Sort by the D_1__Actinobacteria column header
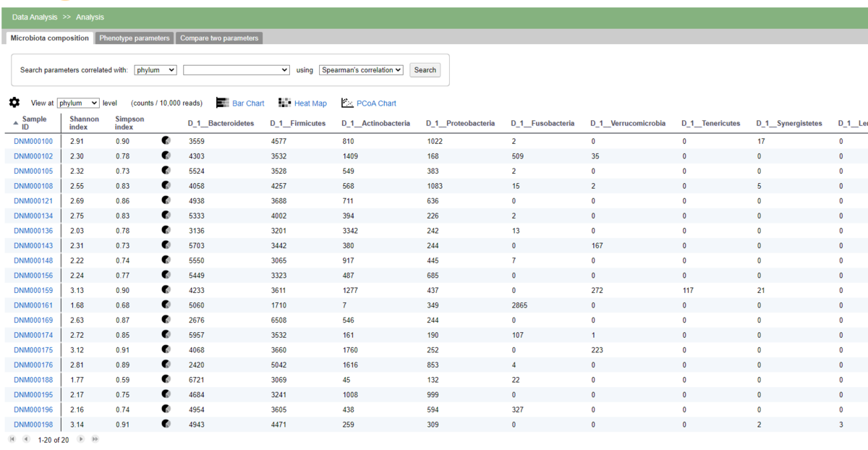The height and width of the screenshot is (450, 868). (x=375, y=124)
